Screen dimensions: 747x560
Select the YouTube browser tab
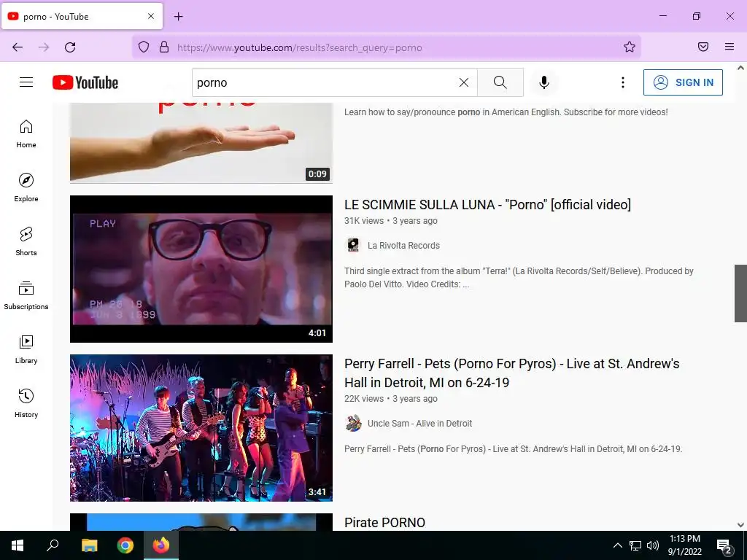[82, 16]
